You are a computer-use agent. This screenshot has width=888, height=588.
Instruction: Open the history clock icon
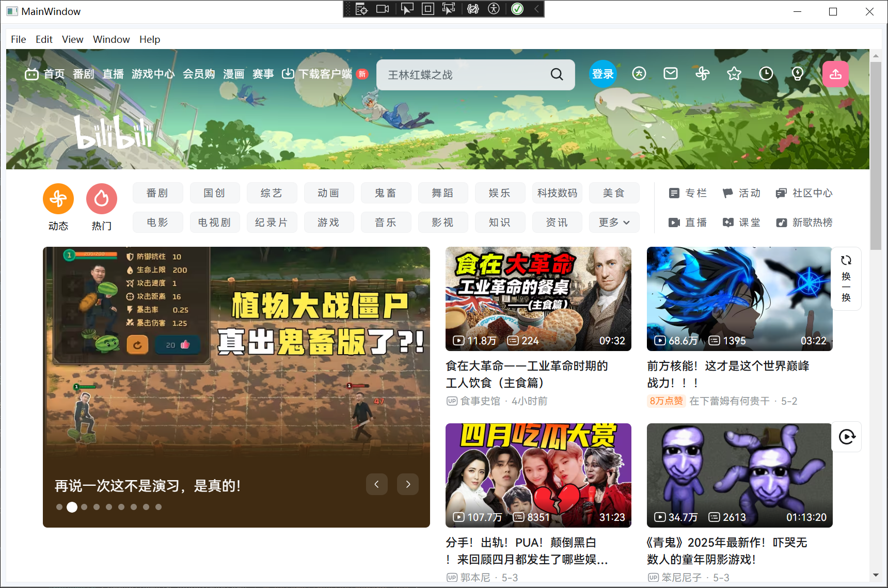[x=766, y=74]
